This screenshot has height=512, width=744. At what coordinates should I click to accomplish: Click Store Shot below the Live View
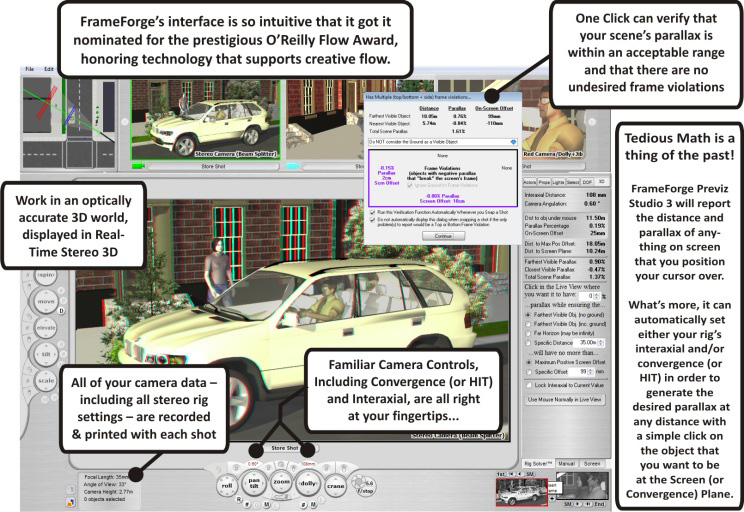[285, 448]
